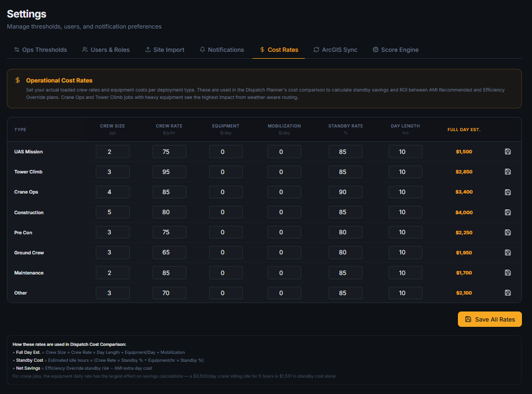
Task: Edit Tower Climb crew rate field
Action: coord(169,172)
